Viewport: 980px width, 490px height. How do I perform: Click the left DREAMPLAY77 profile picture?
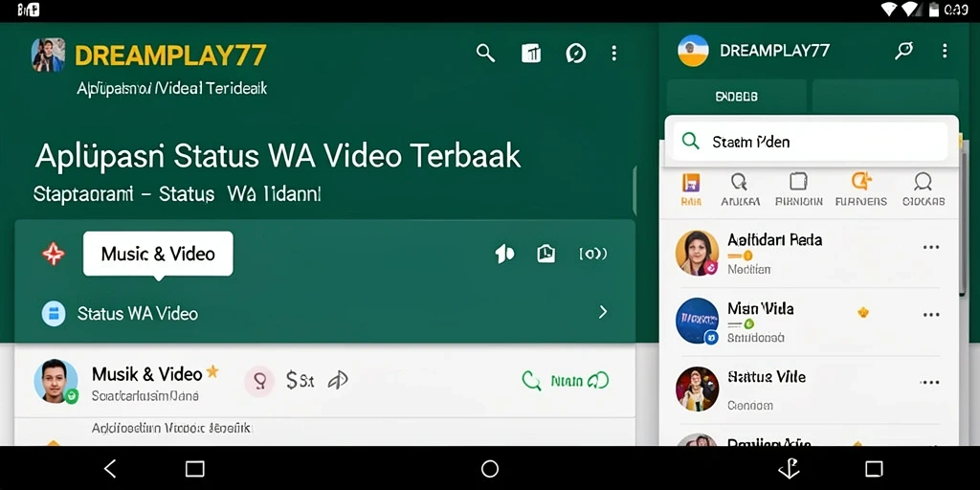pos(48,55)
